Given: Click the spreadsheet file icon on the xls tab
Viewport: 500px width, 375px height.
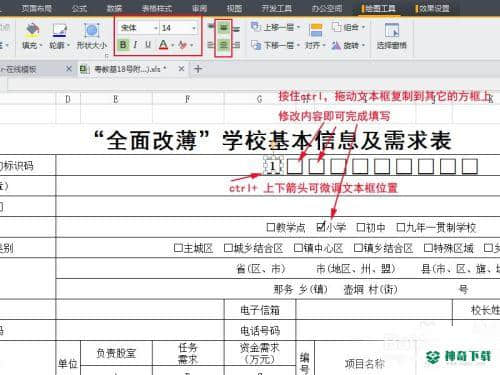Looking at the screenshot, I should [85, 69].
